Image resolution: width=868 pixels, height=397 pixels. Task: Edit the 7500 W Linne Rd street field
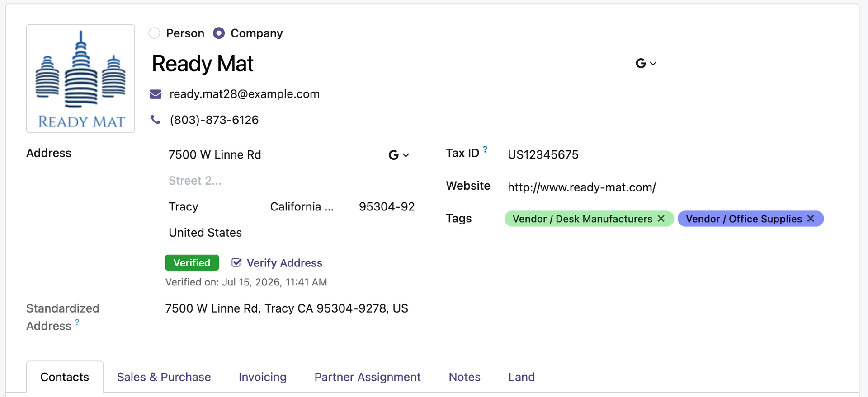[276, 155]
